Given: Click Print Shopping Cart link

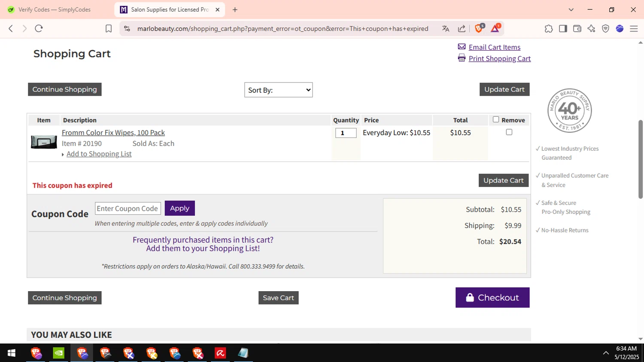Looking at the screenshot, I should [500, 58].
